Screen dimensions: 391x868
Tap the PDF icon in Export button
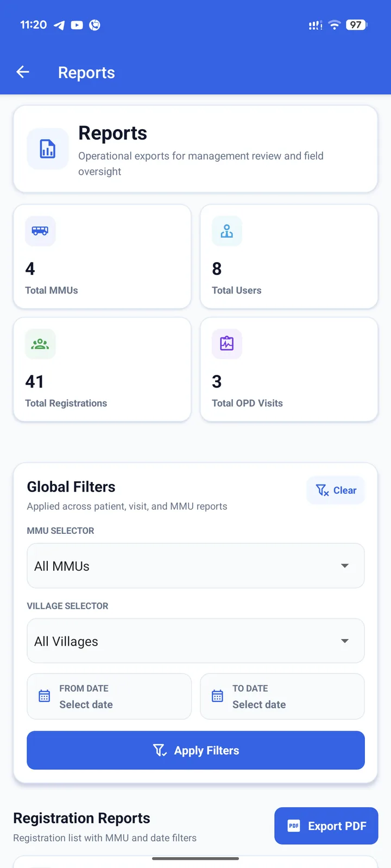(294, 826)
